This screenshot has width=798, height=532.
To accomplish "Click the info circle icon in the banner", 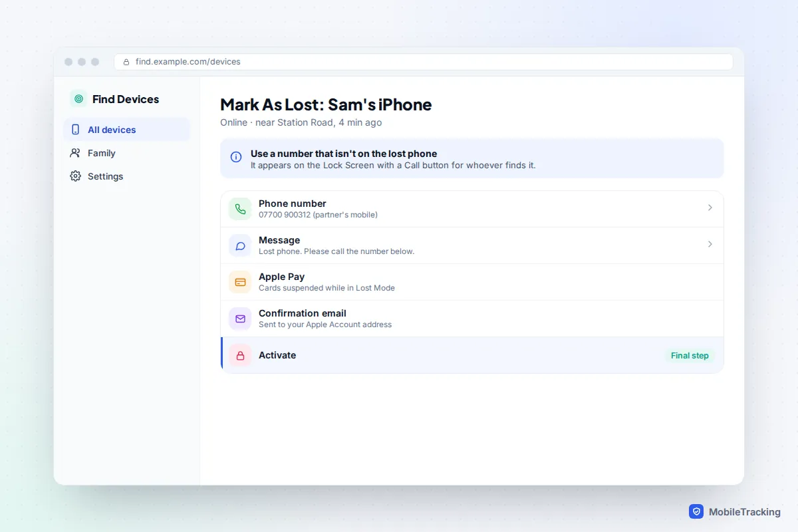I will point(236,157).
